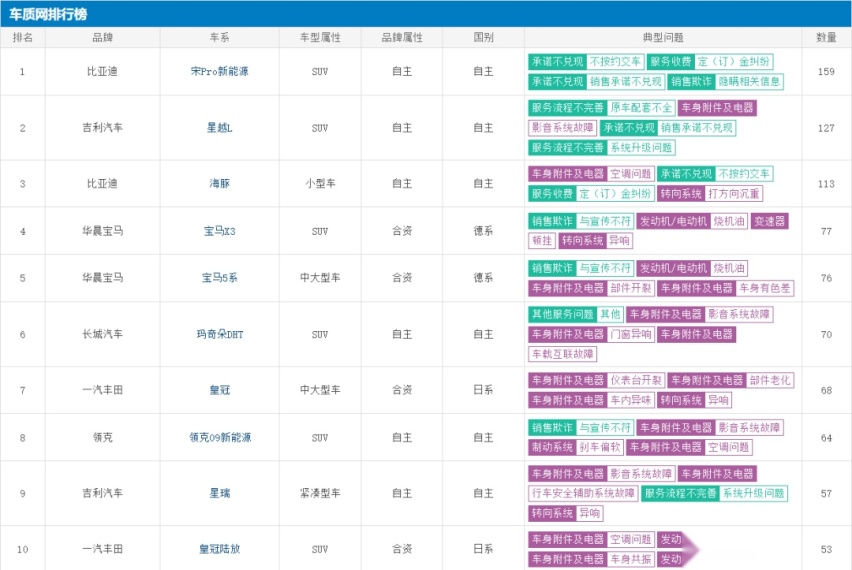Open the 海豚 car series link
Screen dimensions: 852x570
[x=220, y=184]
